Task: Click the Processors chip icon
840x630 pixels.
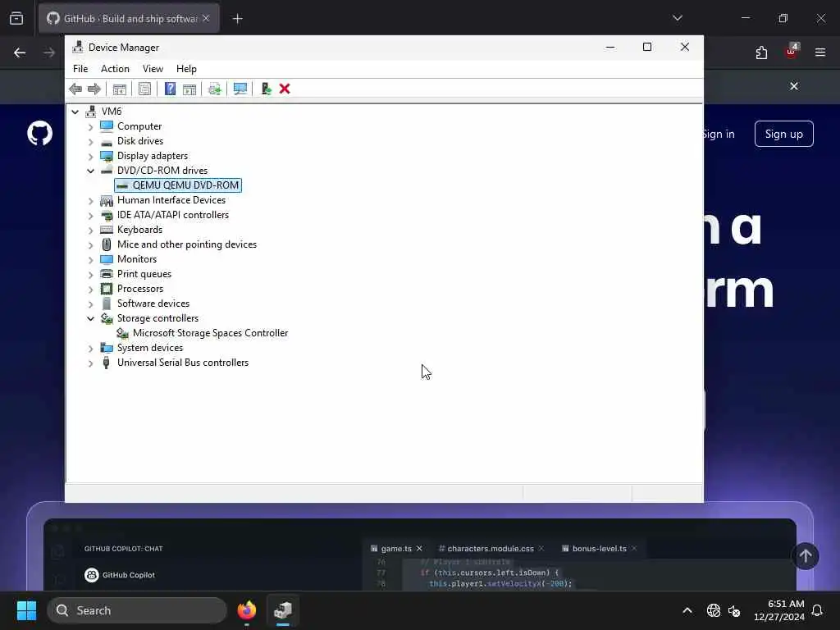Action: [x=107, y=289]
